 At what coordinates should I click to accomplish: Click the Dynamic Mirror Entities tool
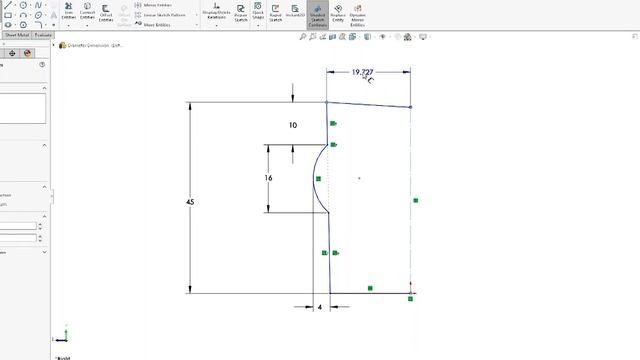pyautogui.click(x=358, y=15)
